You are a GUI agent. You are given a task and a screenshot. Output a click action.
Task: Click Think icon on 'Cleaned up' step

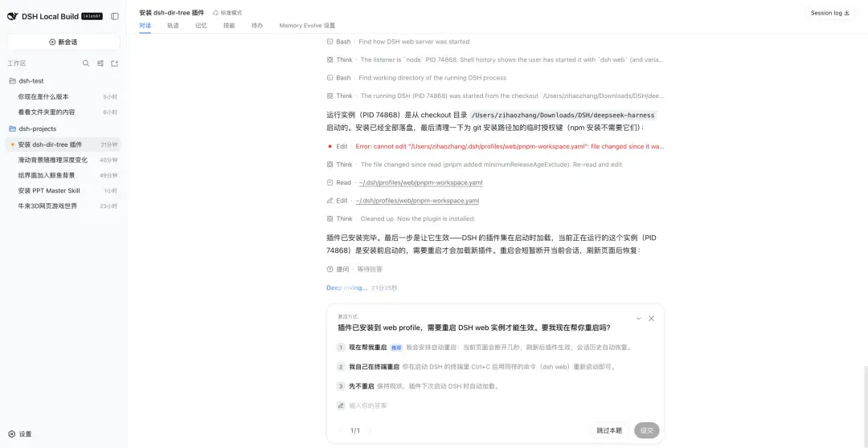click(330, 218)
